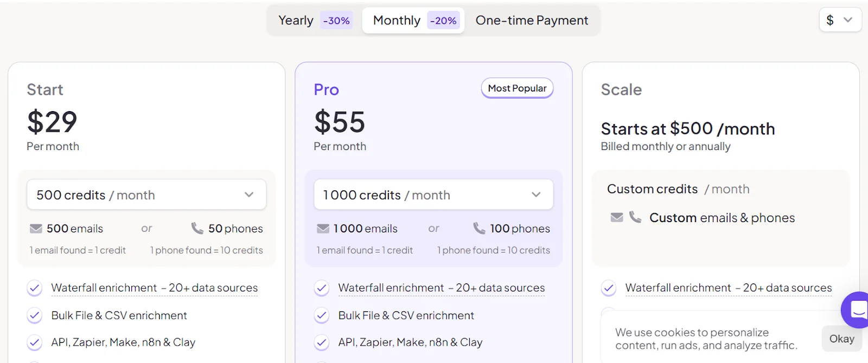
Task: Click the phone icon beside 50 phones
Action: (x=197, y=228)
